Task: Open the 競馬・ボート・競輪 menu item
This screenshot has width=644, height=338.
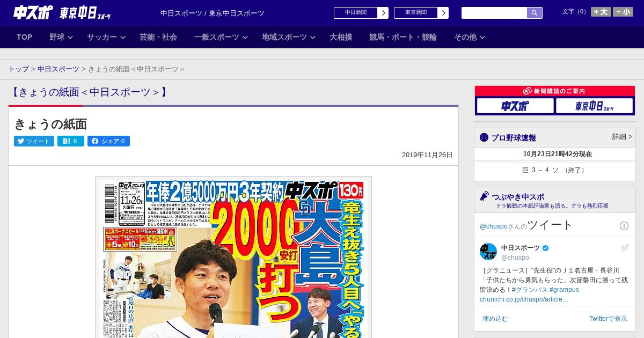Action: tap(403, 37)
